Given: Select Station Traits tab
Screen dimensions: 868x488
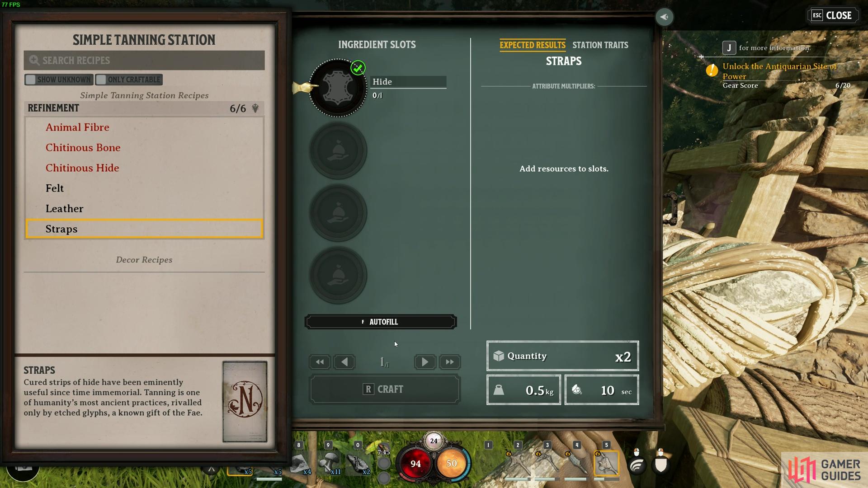Looking at the screenshot, I should [x=600, y=45].
